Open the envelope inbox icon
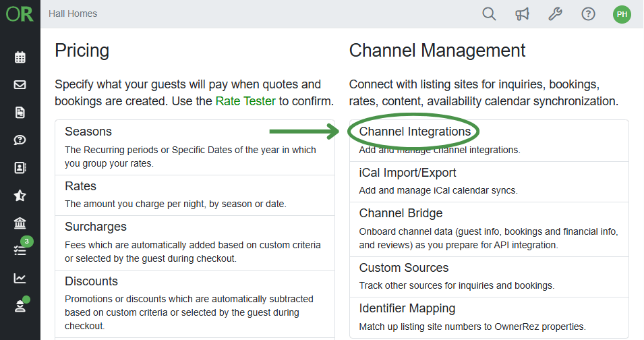The height and width of the screenshot is (340, 644). click(20, 85)
